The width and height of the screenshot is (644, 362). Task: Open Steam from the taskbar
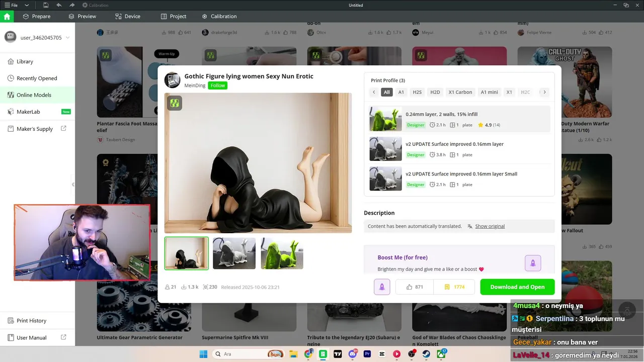click(x=427, y=354)
